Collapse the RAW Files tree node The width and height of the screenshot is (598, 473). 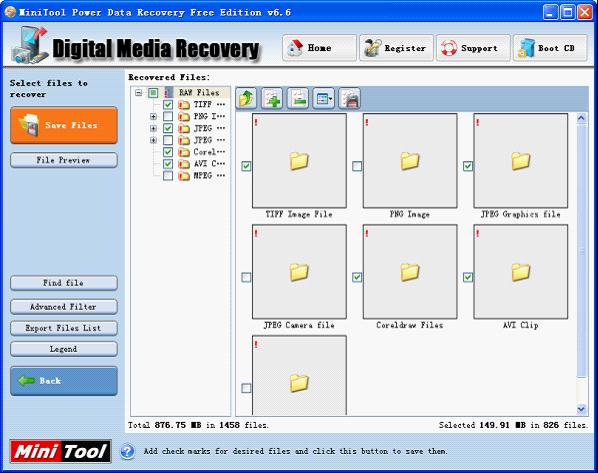click(139, 93)
